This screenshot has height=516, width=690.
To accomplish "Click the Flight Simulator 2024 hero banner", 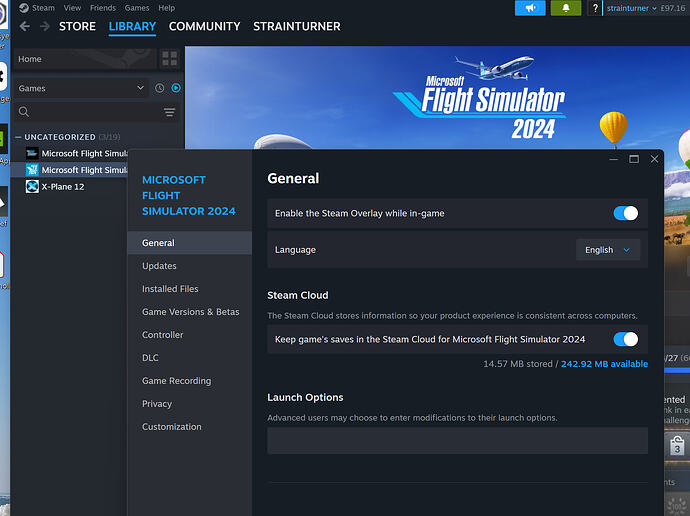I will click(437, 97).
